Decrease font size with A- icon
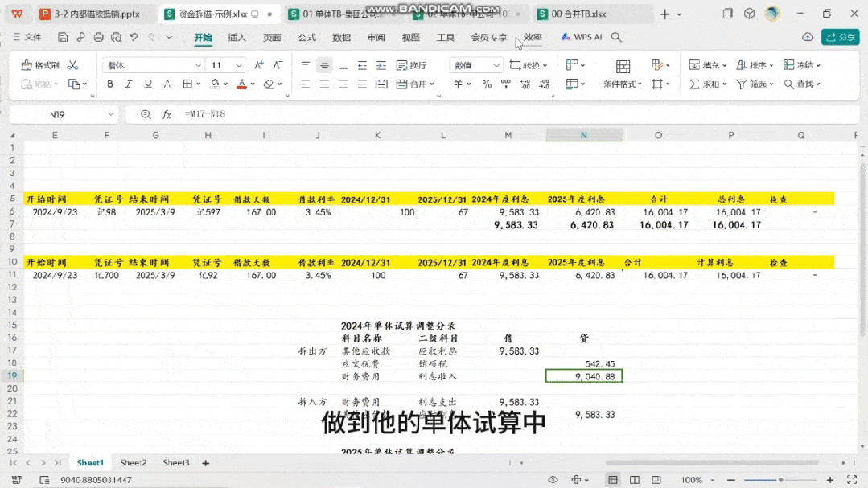This screenshot has height=488, width=868. pyautogui.click(x=278, y=65)
